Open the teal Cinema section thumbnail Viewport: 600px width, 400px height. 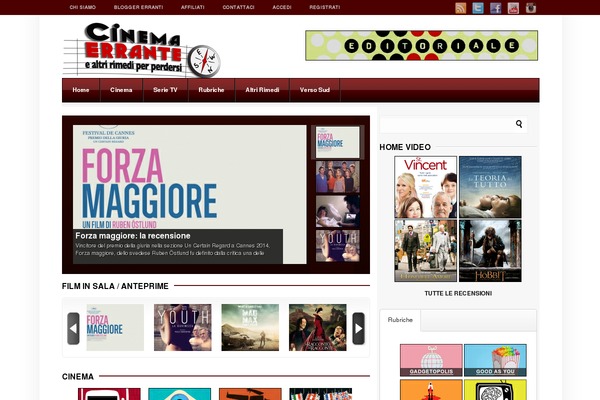179,394
